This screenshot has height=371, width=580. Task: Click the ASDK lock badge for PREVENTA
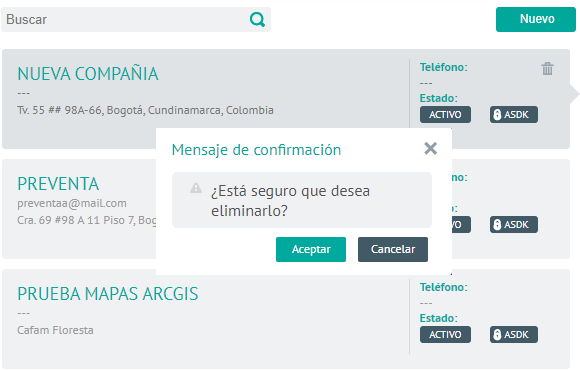[514, 225]
